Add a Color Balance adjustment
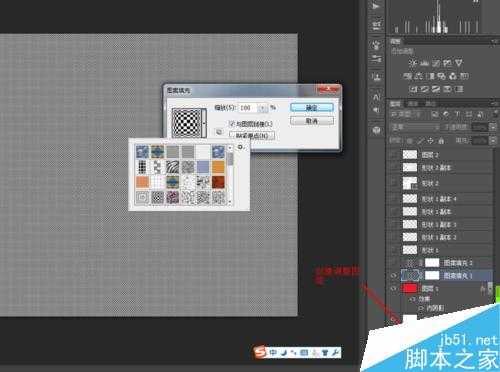Image resolution: width=500 pixels, height=372 pixels. point(419,76)
